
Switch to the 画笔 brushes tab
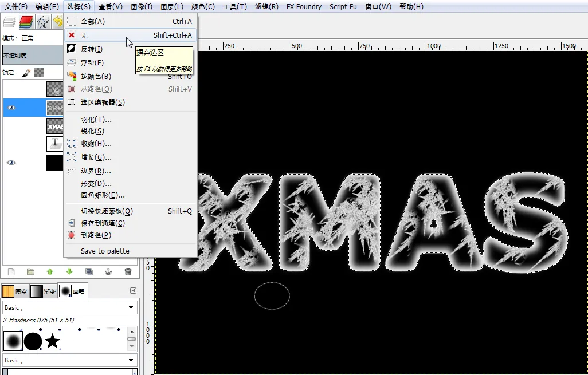[x=72, y=291]
